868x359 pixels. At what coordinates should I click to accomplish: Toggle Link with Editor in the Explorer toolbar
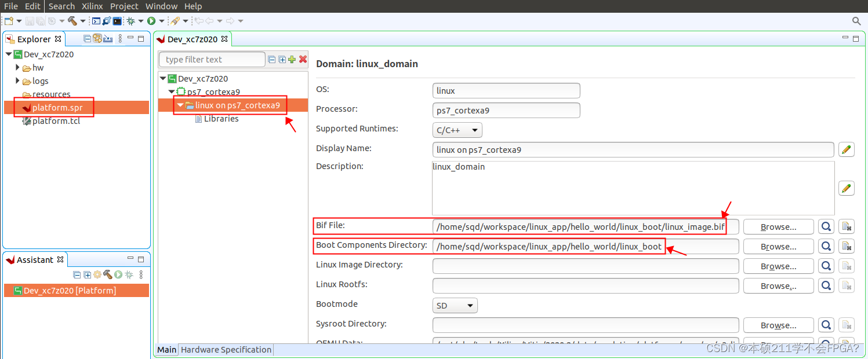tap(97, 38)
